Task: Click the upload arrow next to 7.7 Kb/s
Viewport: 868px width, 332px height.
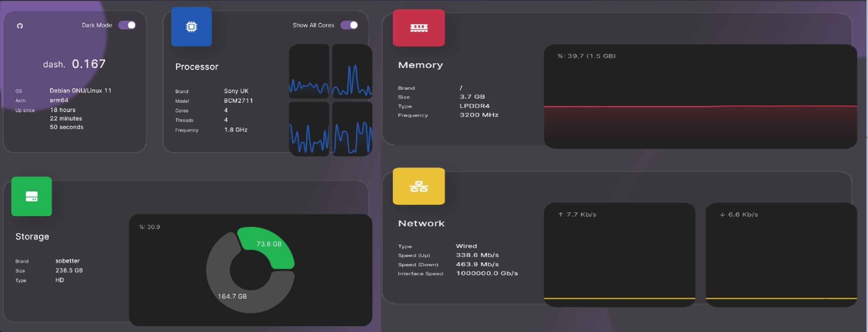Action: [x=560, y=214]
